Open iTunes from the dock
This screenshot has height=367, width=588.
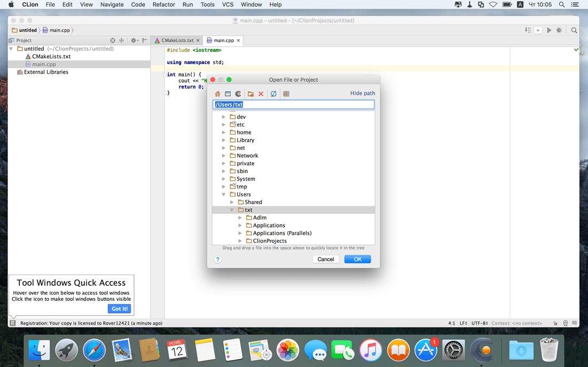click(x=370, y=350)
